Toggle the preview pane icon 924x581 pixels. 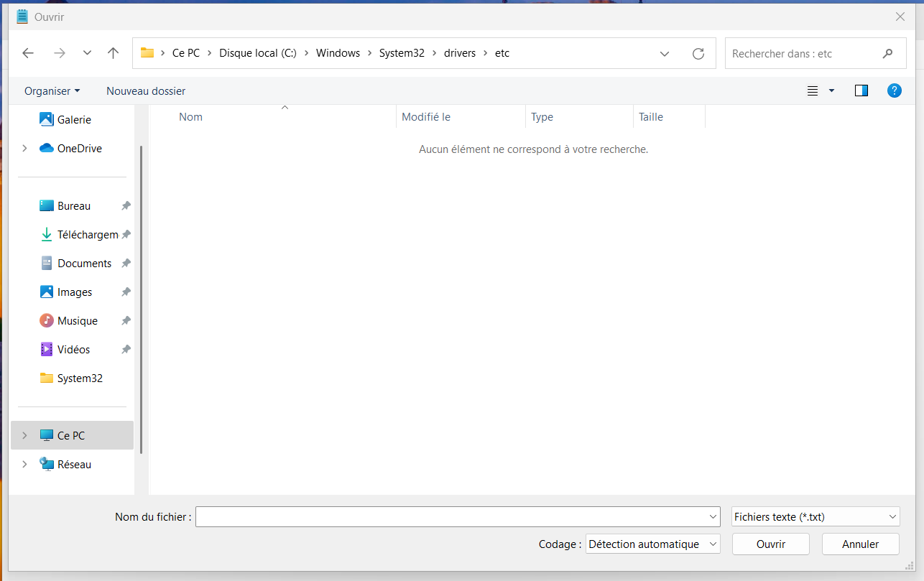tap(861, 90)
